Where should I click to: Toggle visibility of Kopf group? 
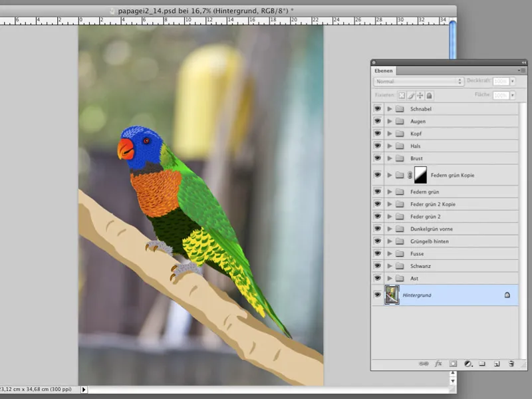pyautogui.click(x=378, y=134)
